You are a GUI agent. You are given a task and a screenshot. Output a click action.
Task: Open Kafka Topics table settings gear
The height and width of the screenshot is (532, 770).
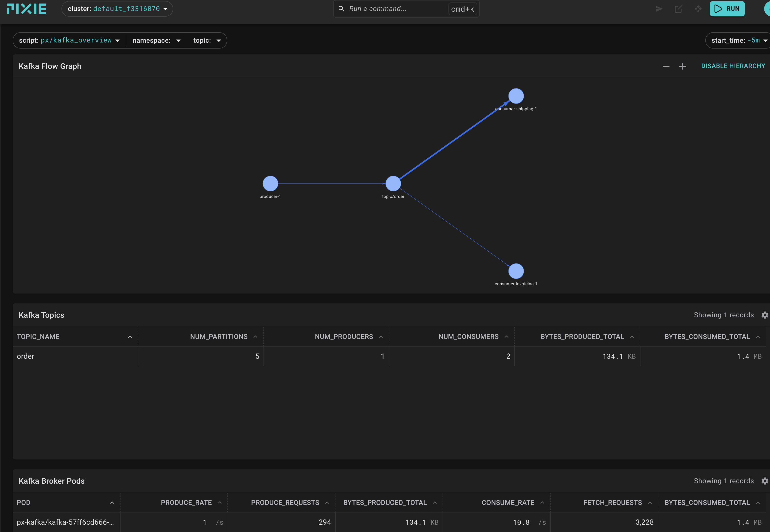tap(765, 315)
